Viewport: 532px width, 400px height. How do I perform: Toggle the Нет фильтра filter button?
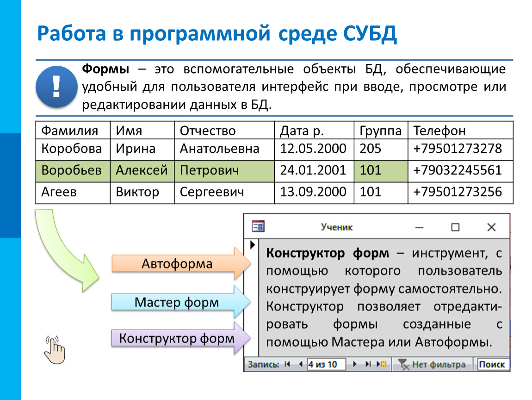coord(432,364)
